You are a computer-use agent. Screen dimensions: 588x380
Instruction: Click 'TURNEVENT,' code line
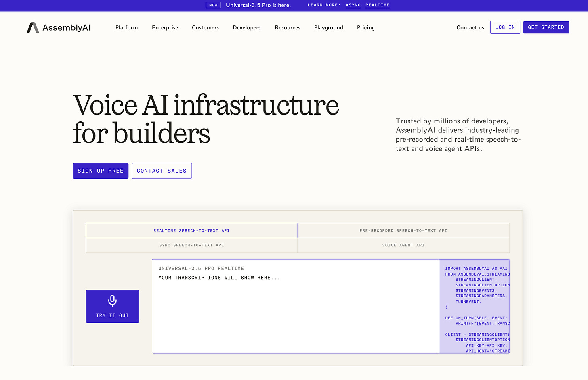point(468,301)
